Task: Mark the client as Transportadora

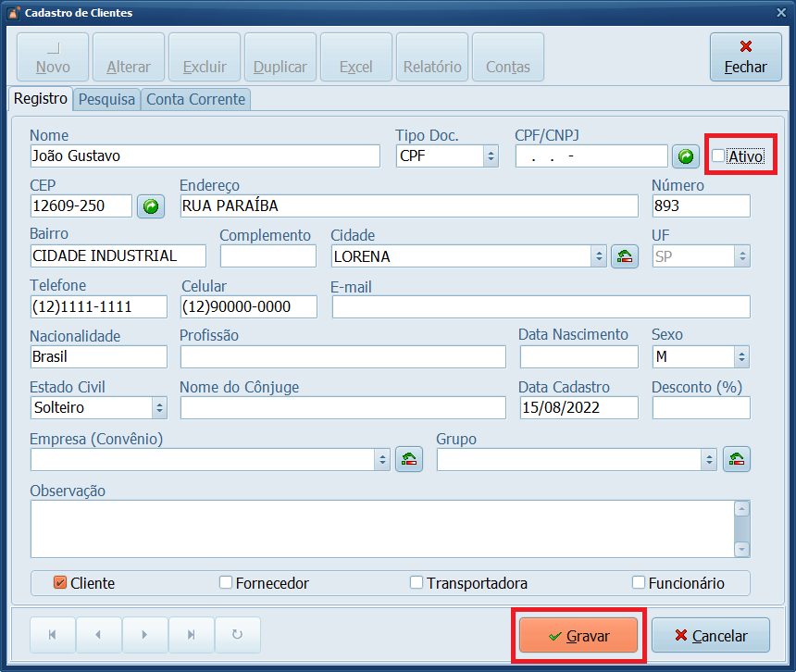Action: [x=417, y=582]
